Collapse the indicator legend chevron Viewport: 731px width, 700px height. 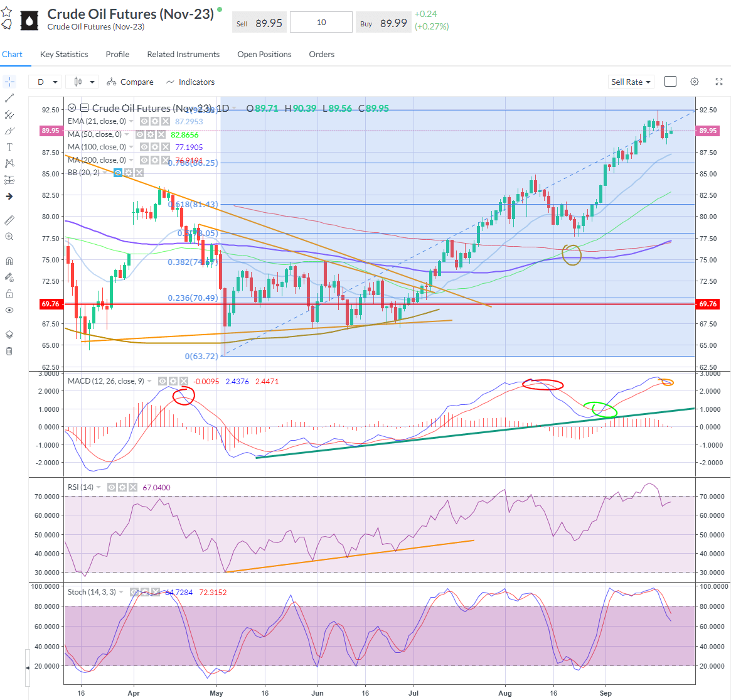(72, 108)
